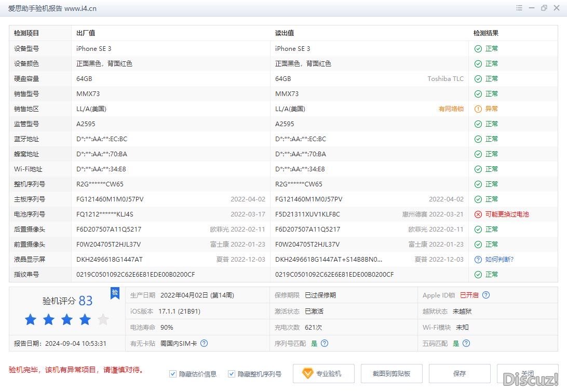
Task: Click the orange 有网络锁 label
Action: [451, 109]
